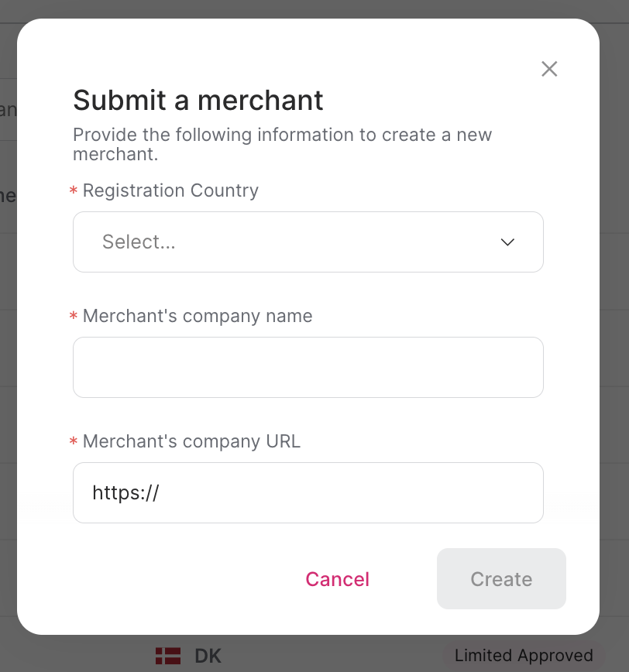The image size is (629, 672).
Task: Click the dialog description text
Action: [x=282, y=144]
